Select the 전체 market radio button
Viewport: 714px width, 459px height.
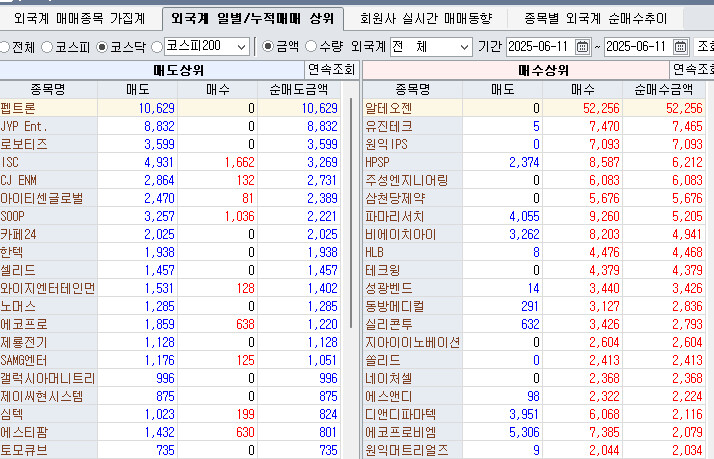pyautogui.click(x=5, y=47)
